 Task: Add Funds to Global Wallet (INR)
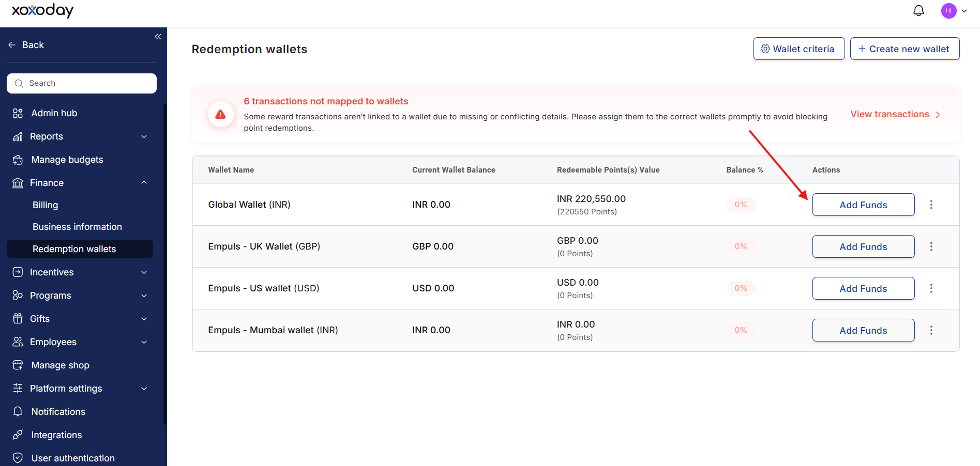[x=863, y=205]
